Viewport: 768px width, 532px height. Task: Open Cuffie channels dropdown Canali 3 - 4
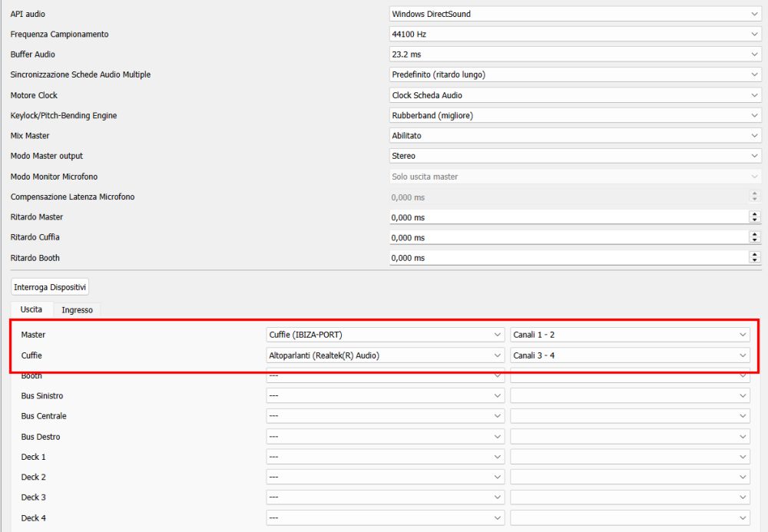[630, 355]
